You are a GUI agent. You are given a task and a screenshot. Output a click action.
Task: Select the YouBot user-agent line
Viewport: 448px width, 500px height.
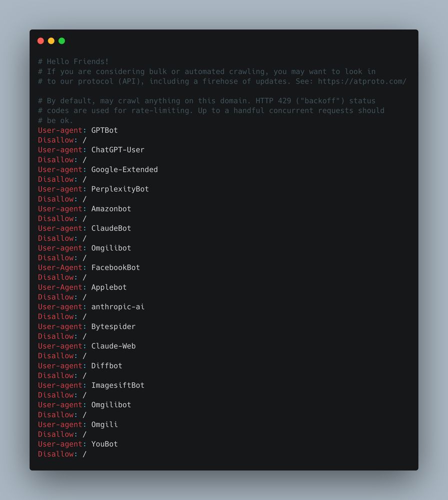(x=78, y=444)
